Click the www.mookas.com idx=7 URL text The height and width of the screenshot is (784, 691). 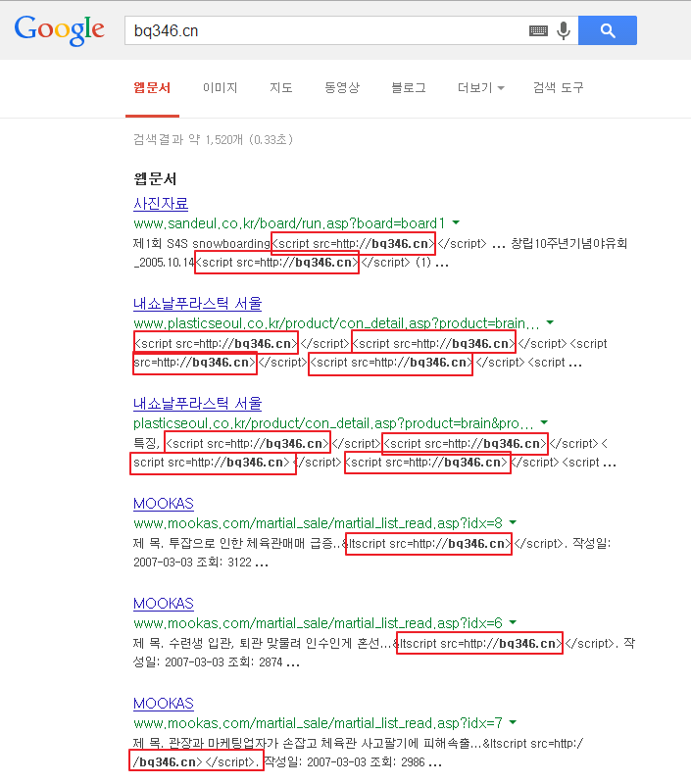pyautogui.click(x=318, y=723)
